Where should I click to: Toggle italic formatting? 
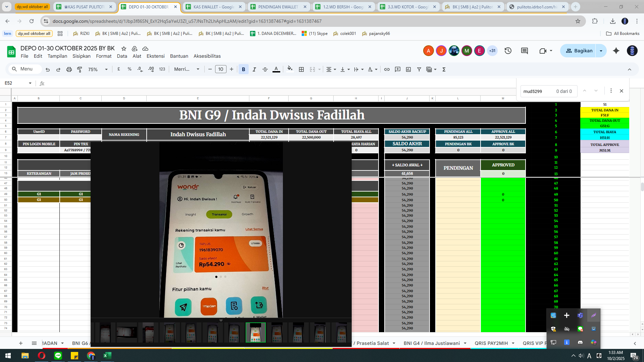[254, 69]
